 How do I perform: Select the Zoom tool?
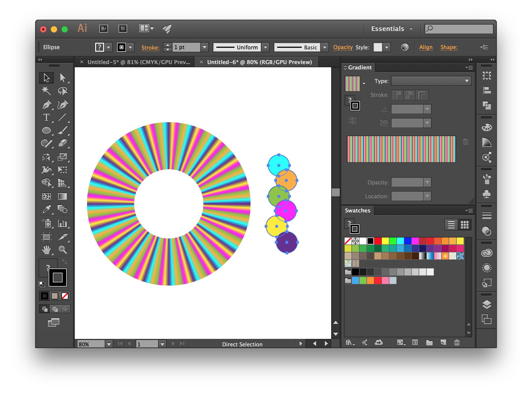tap(62, 250)
